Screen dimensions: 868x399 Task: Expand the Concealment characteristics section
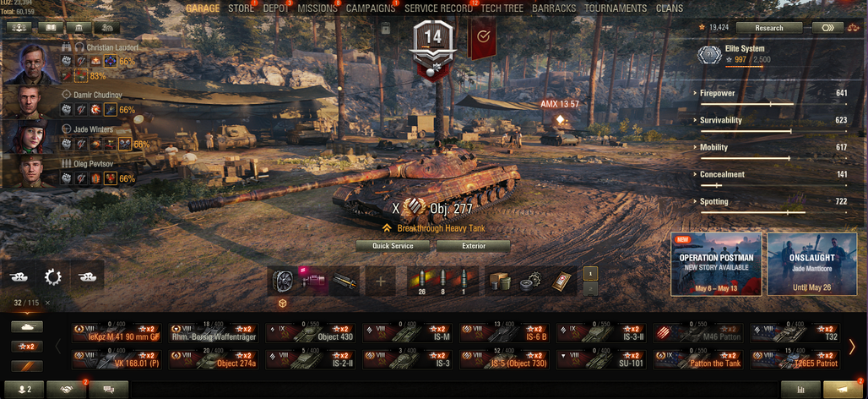pos(722,174)
